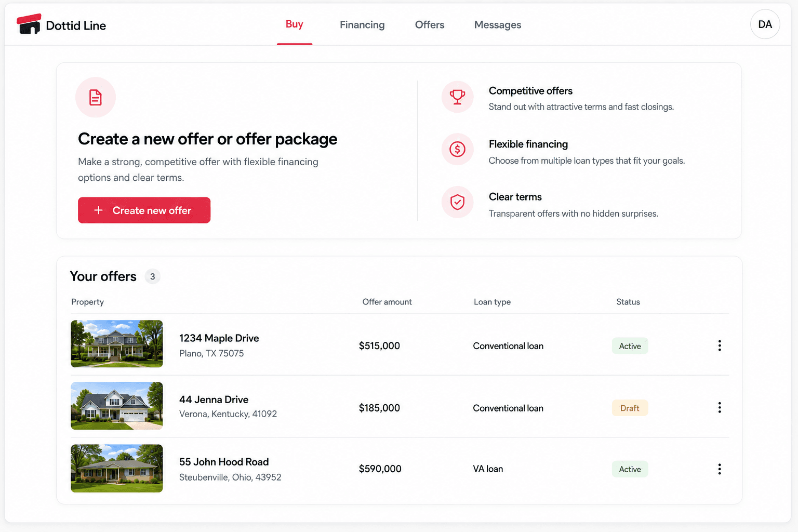Click the Active status badge for 1234 Maple Drive
The image size is (798, 532).
[x=630, y=346]
